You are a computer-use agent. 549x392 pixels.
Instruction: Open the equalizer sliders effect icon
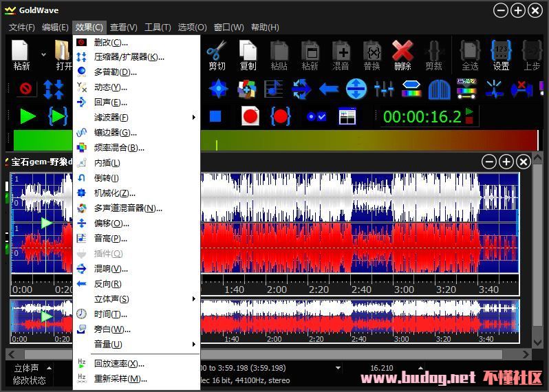pos(383,89)
